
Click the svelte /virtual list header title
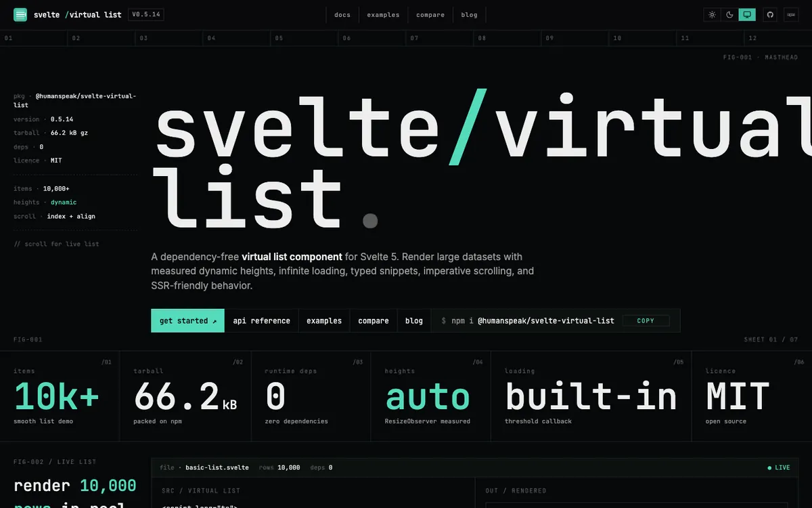[77, 15]
